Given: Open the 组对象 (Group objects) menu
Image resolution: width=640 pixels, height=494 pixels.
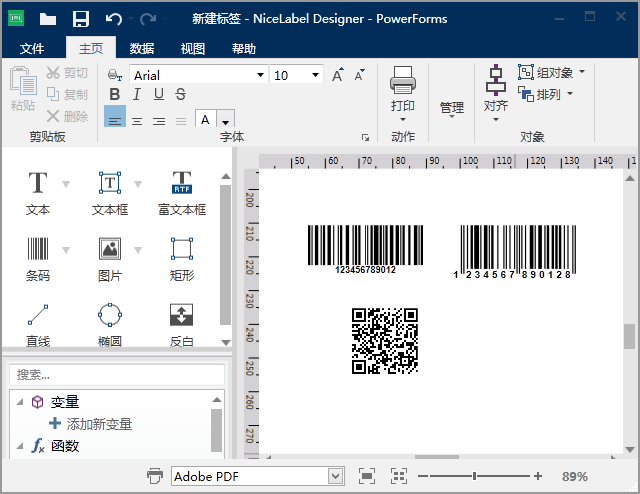Looking at the screenshot, I should (551, 73).
